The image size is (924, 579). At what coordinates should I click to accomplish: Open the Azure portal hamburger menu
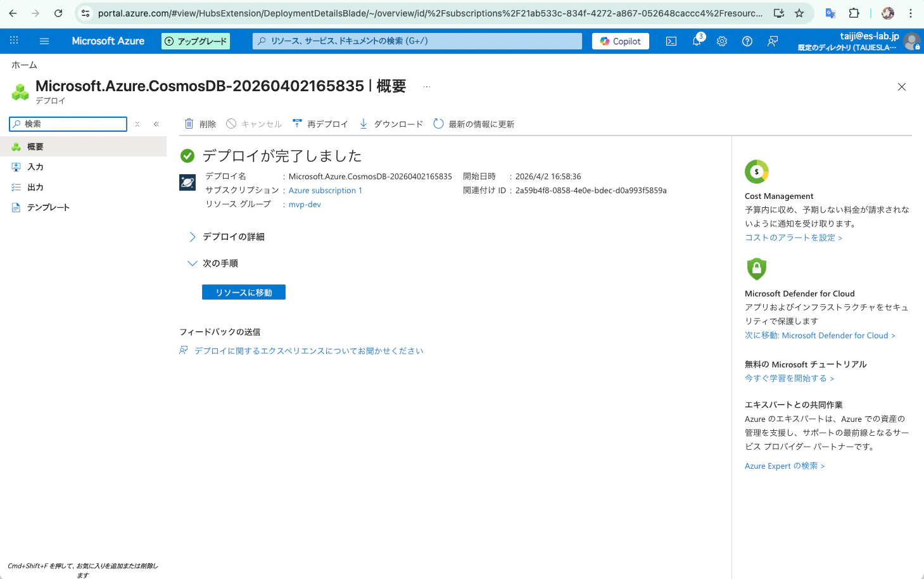(x=44, y=41)
